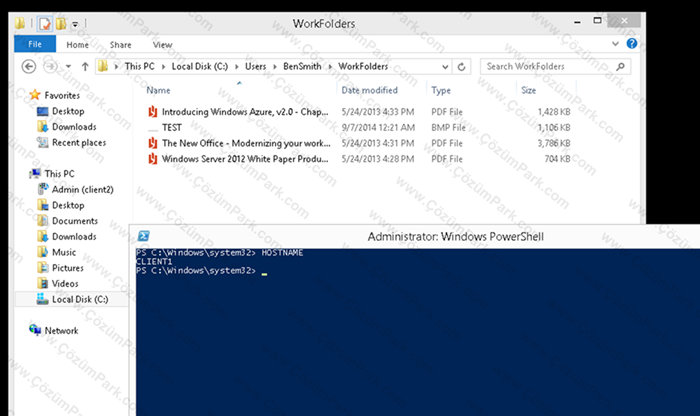Open Documents under This PC
Screen dimensions: 700x416
[x=75, y=220]
